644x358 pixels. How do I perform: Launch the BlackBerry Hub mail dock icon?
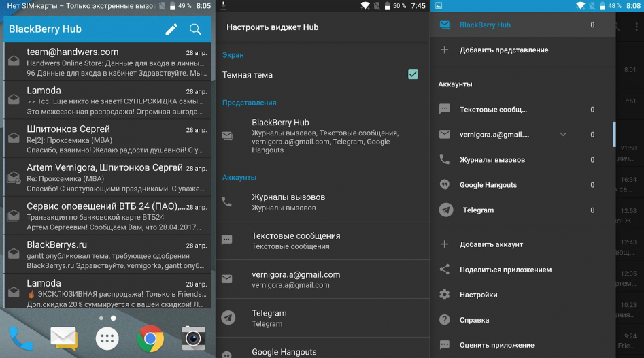click(x=64, y=338)
